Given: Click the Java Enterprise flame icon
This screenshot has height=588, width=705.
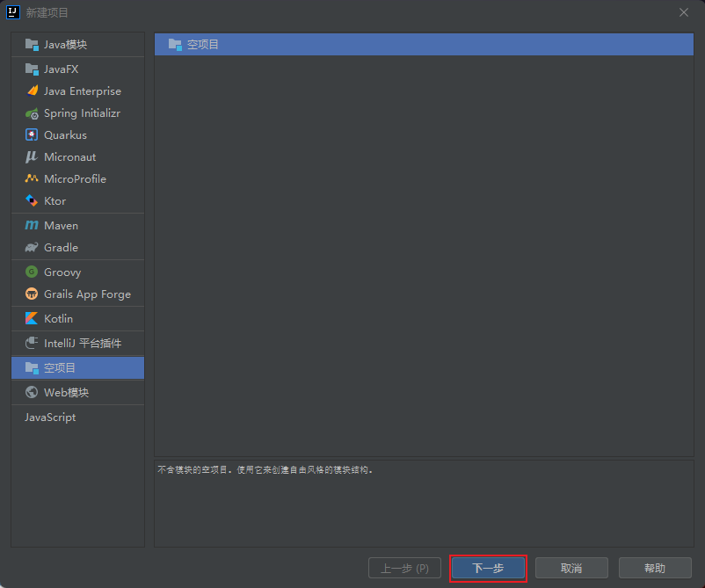Looking at the screenshot, I should tap(33, 91).
